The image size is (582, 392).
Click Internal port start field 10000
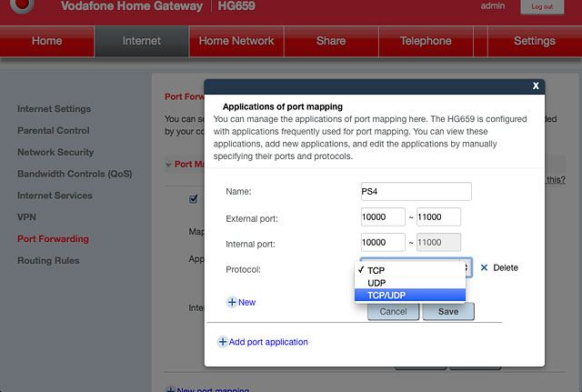(383, 242)
